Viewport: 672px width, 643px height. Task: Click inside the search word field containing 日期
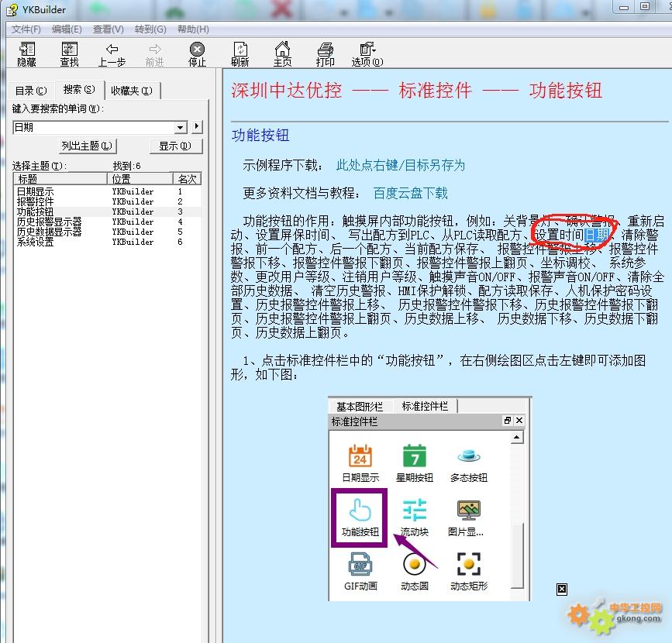tap(95, 127)
